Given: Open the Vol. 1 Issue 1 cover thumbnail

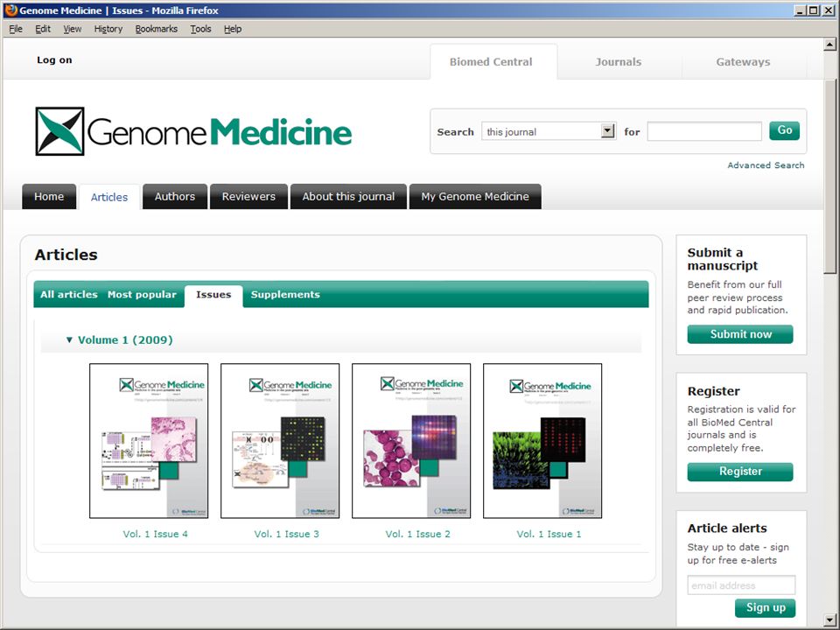Looking at the screenshot, I should coord(542,441).
